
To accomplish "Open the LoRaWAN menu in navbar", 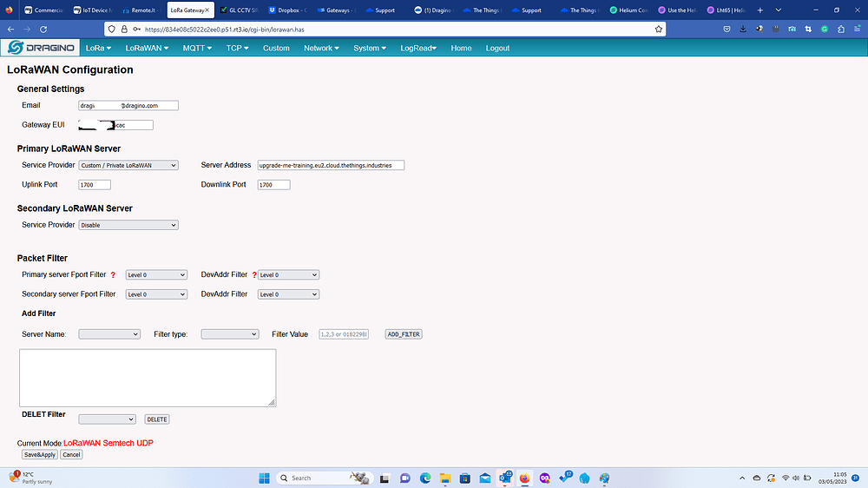I will point(147,48).
